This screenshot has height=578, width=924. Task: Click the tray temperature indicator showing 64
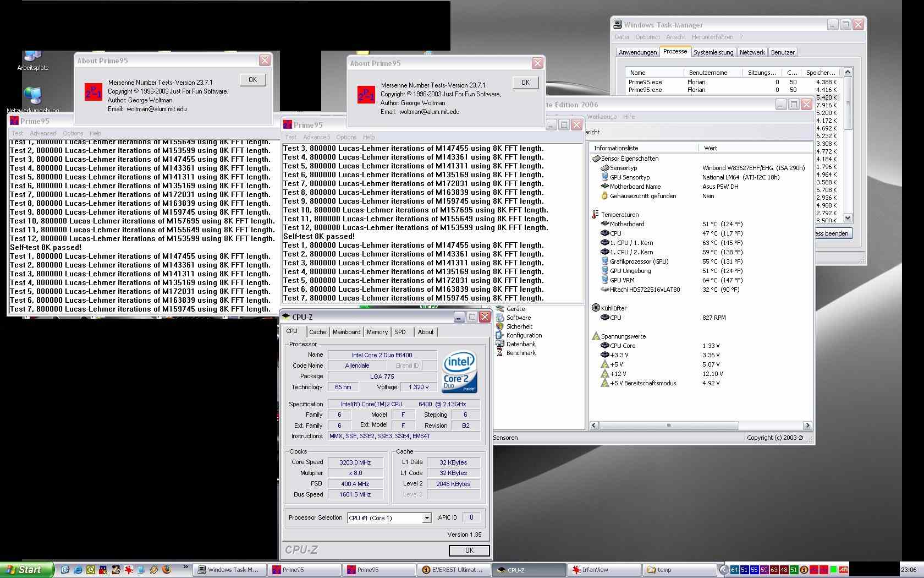pos(734,570)
